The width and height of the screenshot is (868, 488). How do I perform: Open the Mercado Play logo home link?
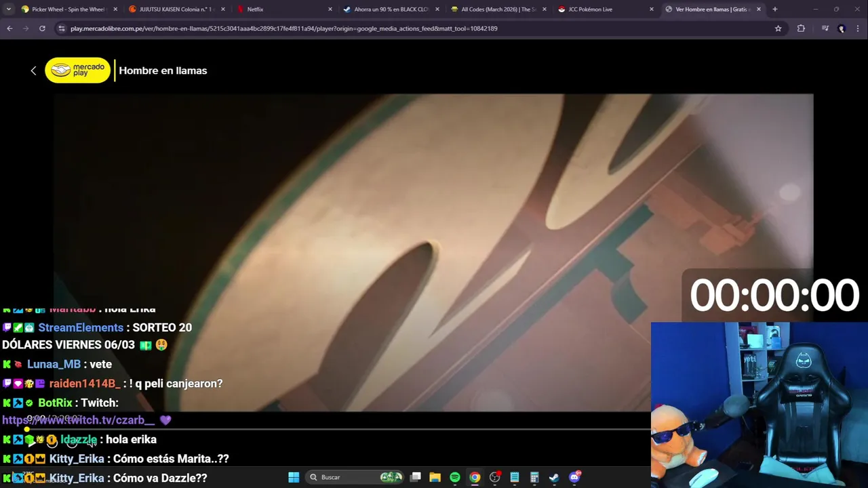tap(78, 70)
